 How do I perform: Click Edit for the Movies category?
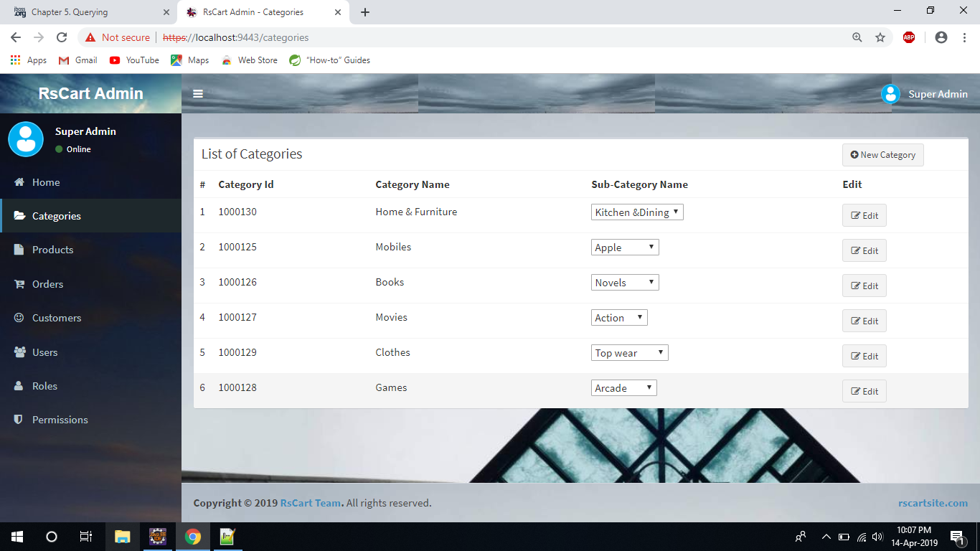[x=864, y=321]
